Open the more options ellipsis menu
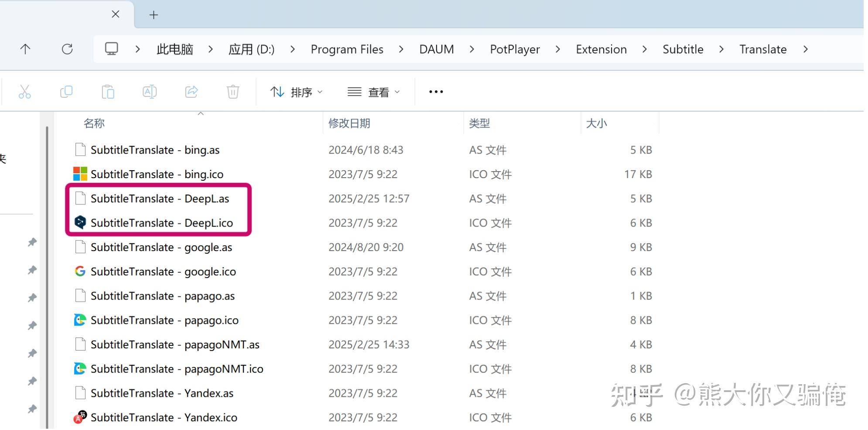 click(x=436, y=92)
